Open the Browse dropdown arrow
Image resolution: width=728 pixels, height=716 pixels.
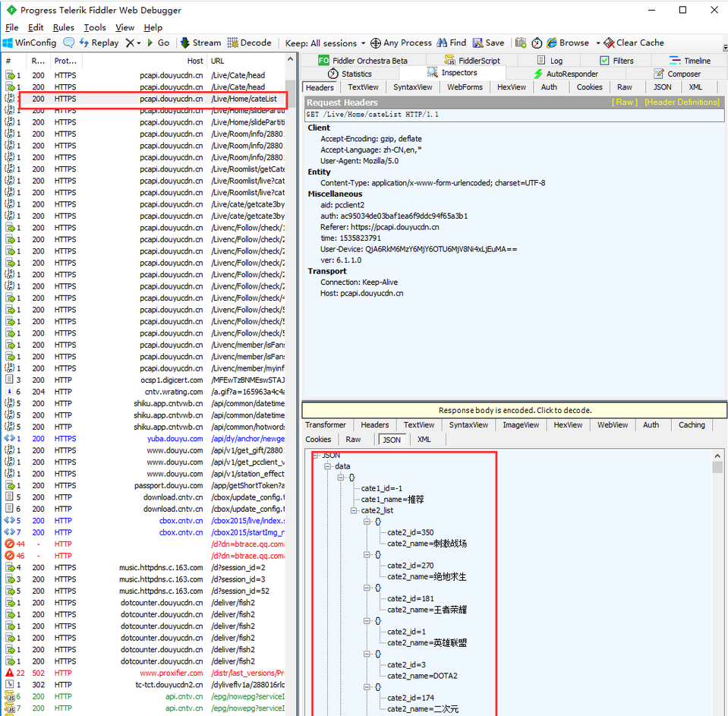coord(598,43)
